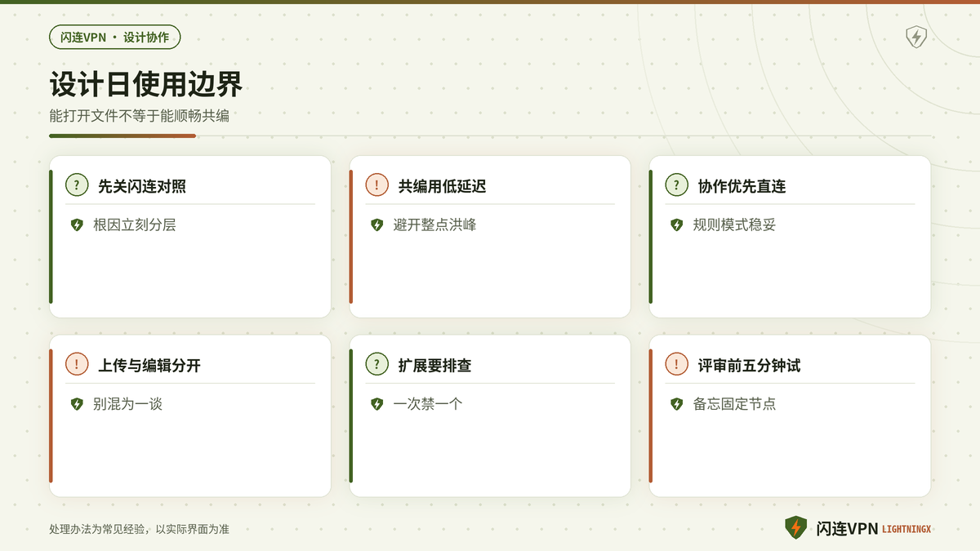Click the LIGHTNINGX label in footer
The width and height of the screenshot is (980, 551).
coord(906,530)
